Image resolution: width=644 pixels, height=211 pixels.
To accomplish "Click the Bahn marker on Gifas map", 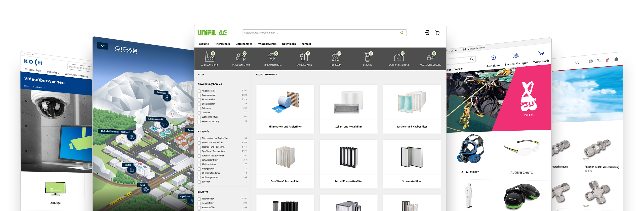I will [x=146, y=189].
